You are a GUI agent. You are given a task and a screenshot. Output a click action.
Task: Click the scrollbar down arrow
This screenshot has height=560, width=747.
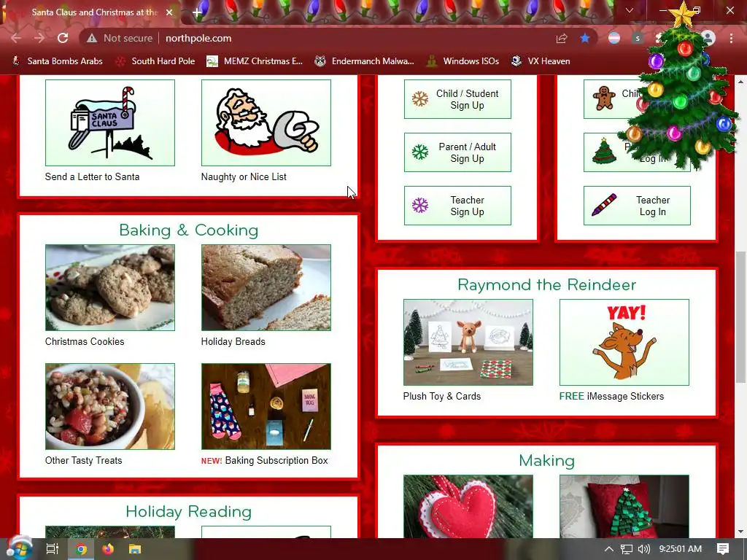740,532
